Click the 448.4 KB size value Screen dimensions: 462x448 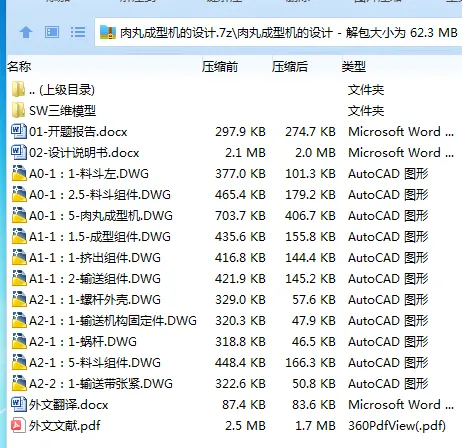(x=240, y=363)
